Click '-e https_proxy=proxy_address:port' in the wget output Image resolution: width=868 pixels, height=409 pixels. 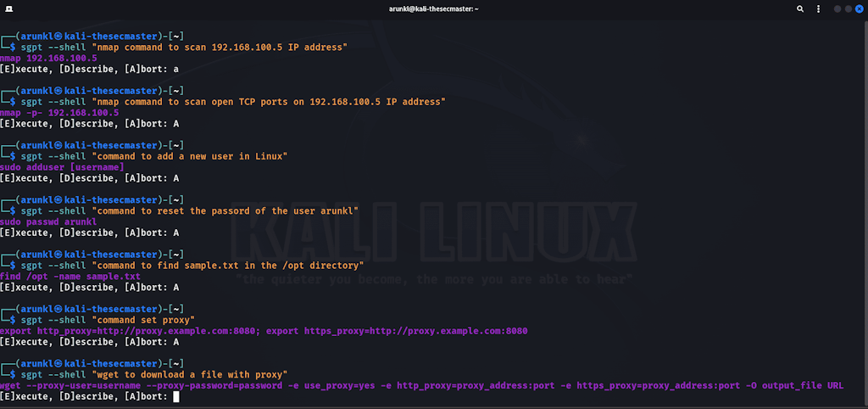click(652, 385)
